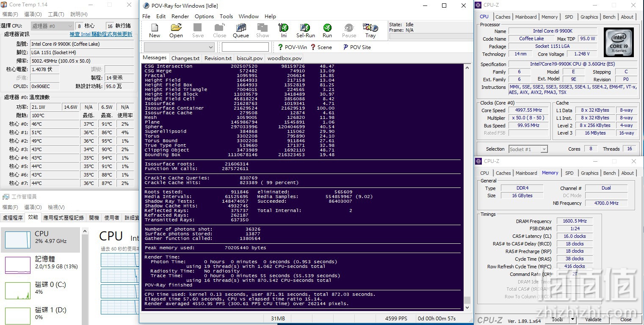This screenshot has width=644, height=325.
Task: Open the Options menu in POV-Ray
Action: pyautogui.click(x=204, y=16)
